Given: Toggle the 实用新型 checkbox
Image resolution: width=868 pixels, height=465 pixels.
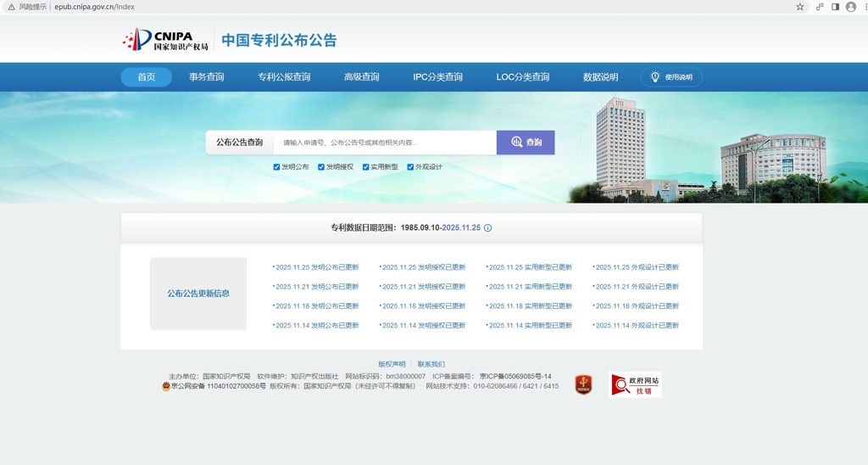Looking at the screenshot, I should [x=366, y=167].
